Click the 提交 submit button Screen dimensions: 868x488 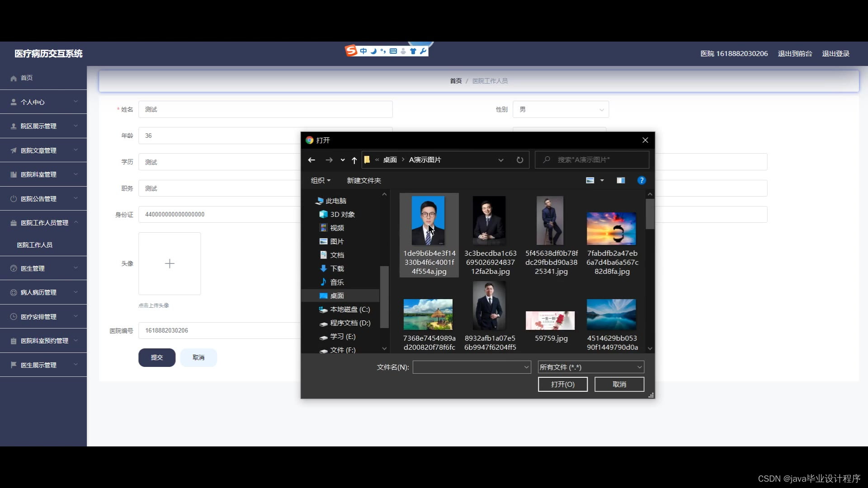[157, 357]
